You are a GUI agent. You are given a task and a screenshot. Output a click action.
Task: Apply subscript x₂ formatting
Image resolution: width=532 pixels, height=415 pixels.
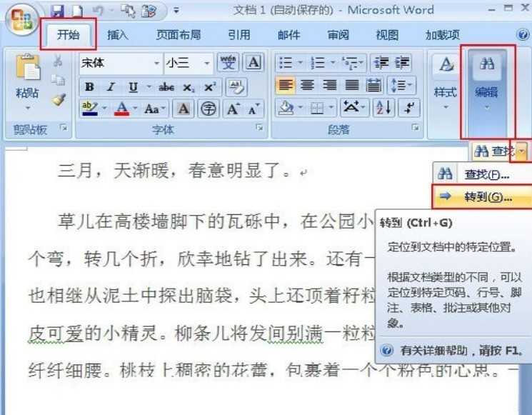click(x=189, y=88)
